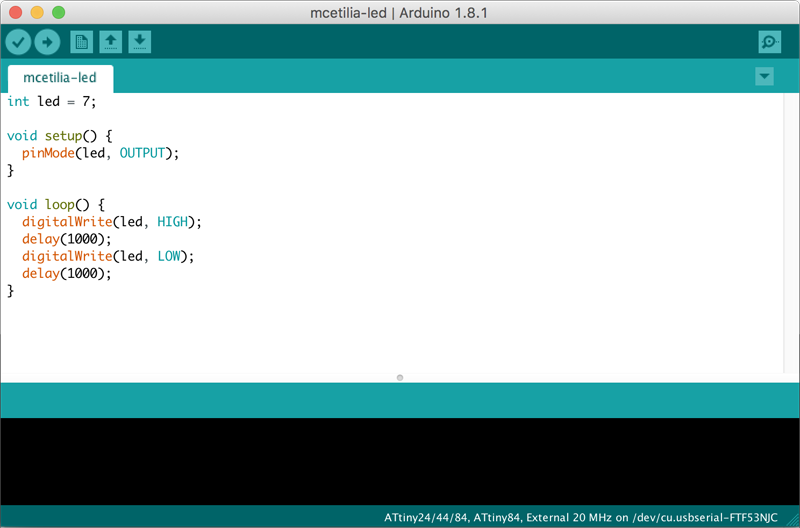Maximize the window with the green button

tap(59, 12)
